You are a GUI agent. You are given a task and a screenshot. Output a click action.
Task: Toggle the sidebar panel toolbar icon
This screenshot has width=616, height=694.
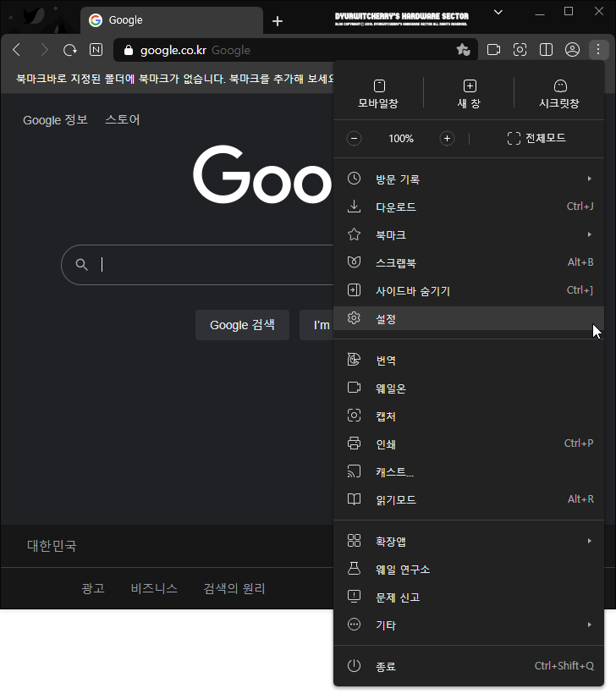(x=546, y=50)
